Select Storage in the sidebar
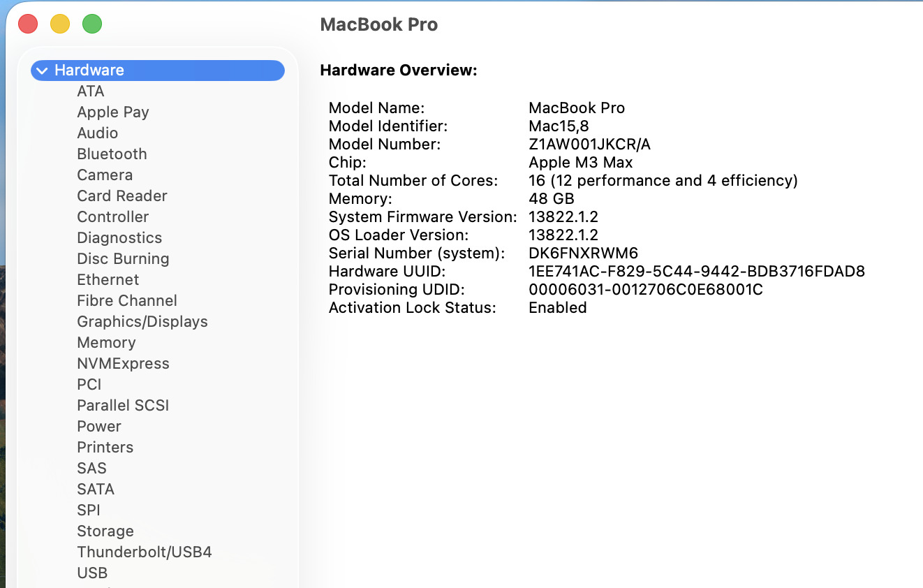This screenshot has width=923, height=588. tap(105, 531)
